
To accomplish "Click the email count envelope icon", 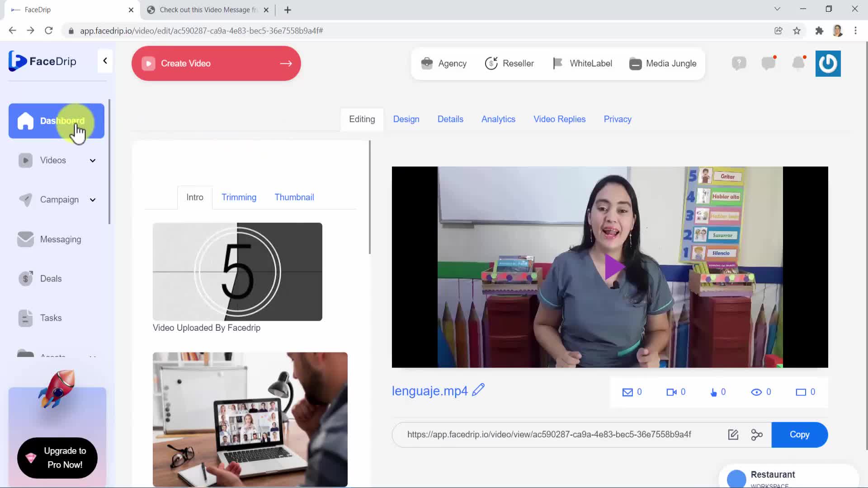I will pos(627,392).
